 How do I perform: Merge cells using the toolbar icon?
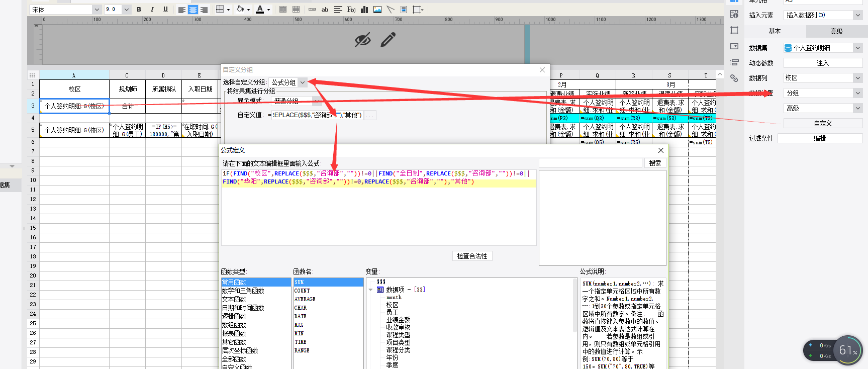283,10
